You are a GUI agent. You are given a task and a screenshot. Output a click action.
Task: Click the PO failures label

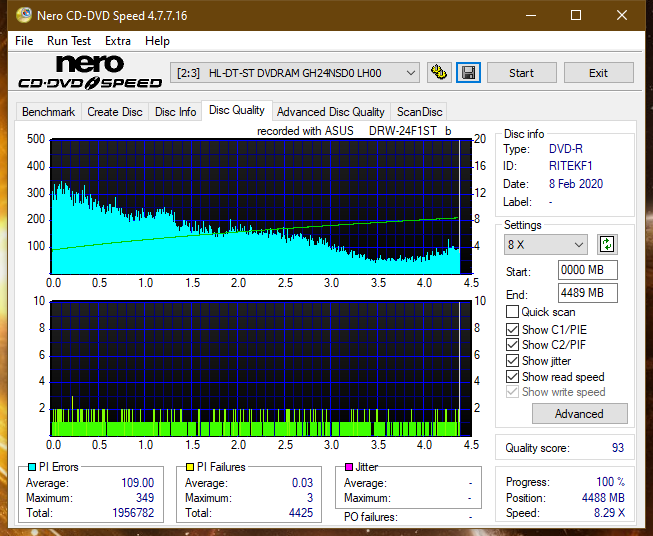pos(371,517)
